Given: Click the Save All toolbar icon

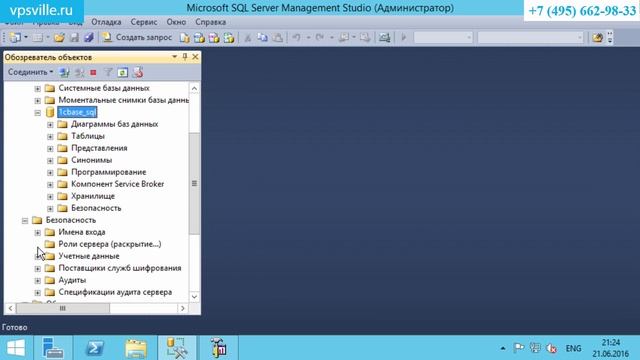Looking at the screenshot, I should [89, 38].
